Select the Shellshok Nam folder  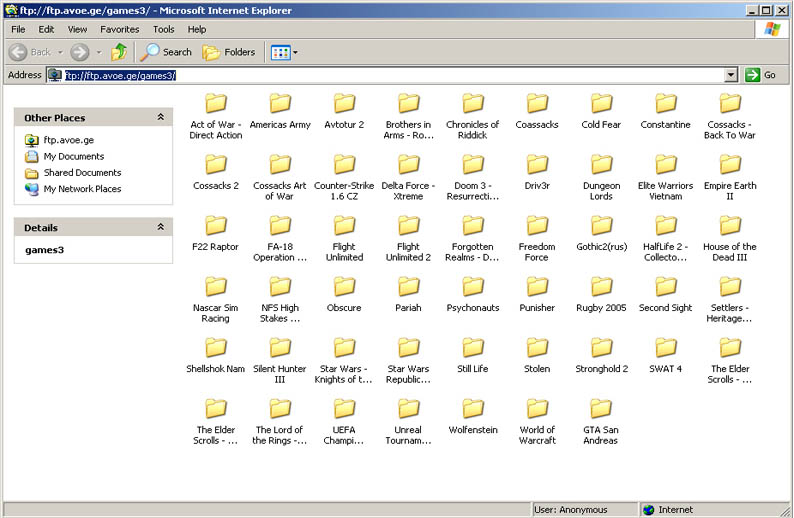pos(216,355)
